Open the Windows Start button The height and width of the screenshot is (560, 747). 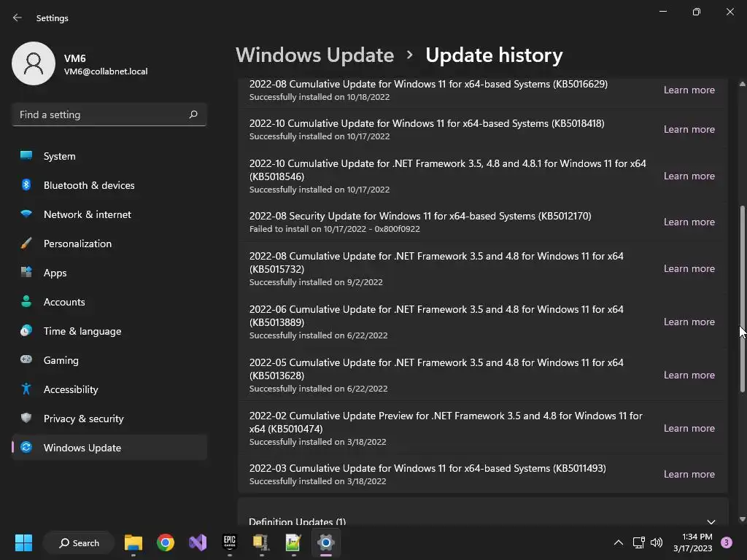[x=23, y=542]
